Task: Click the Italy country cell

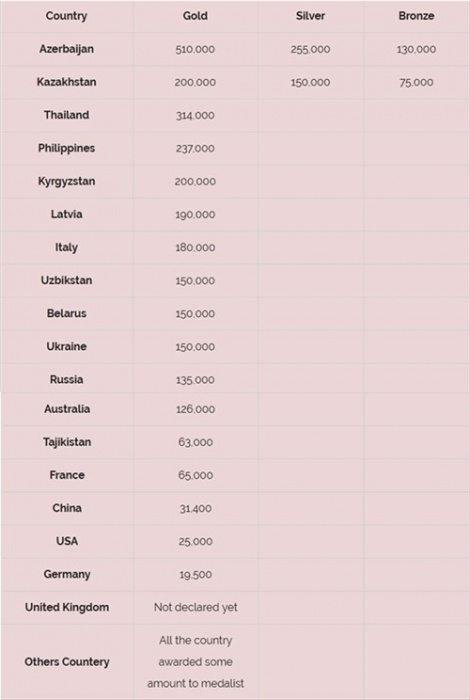Action: [x=67, y=247]
